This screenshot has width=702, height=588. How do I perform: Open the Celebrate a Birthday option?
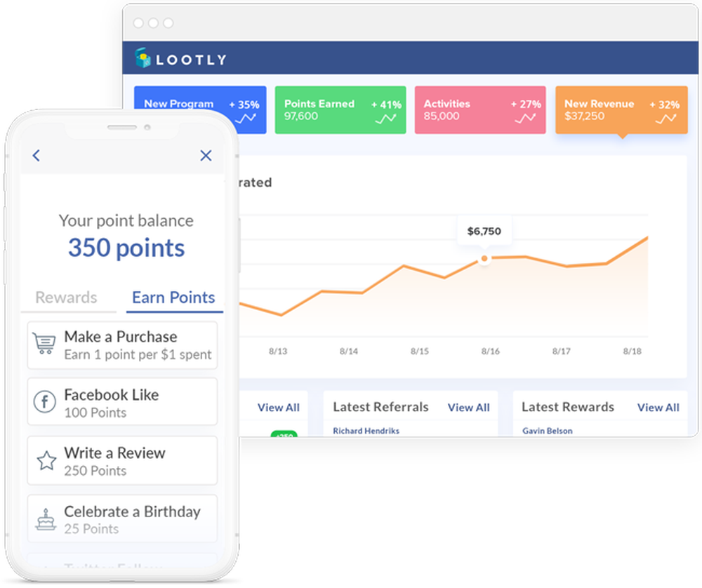point(122,519)
